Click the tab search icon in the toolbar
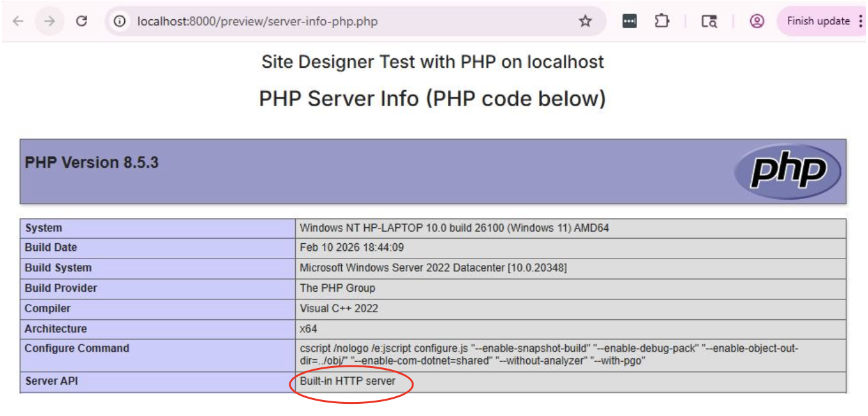This screenshot has height=416, width=868. click(709, 21)
